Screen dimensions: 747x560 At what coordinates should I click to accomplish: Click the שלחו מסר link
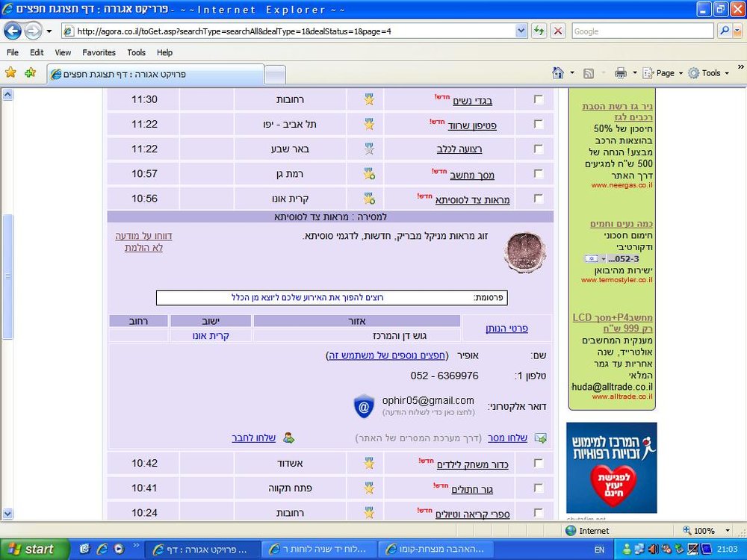click(507, 438)
